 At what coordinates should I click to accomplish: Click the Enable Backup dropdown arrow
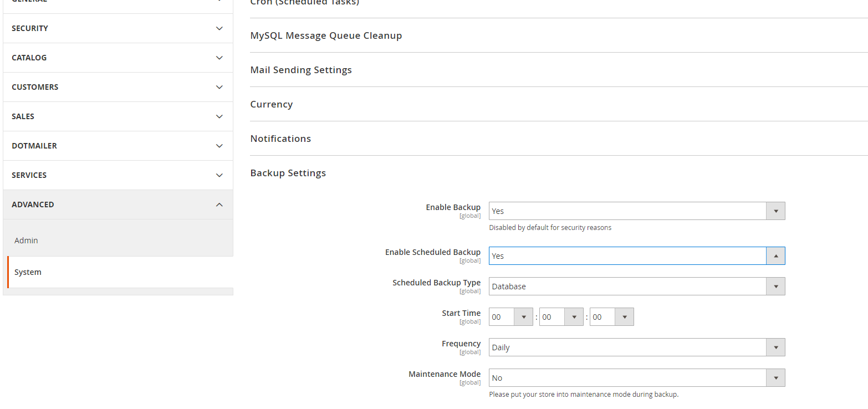775,211
